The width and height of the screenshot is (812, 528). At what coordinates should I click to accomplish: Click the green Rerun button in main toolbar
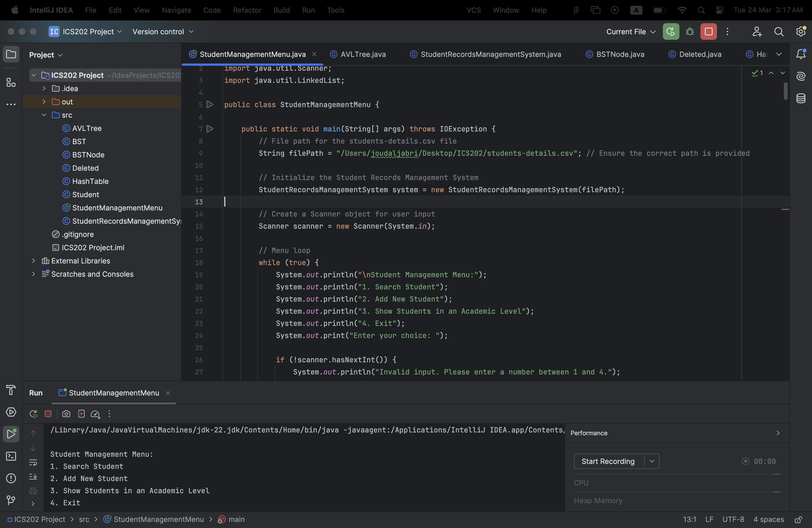(670, 32)
